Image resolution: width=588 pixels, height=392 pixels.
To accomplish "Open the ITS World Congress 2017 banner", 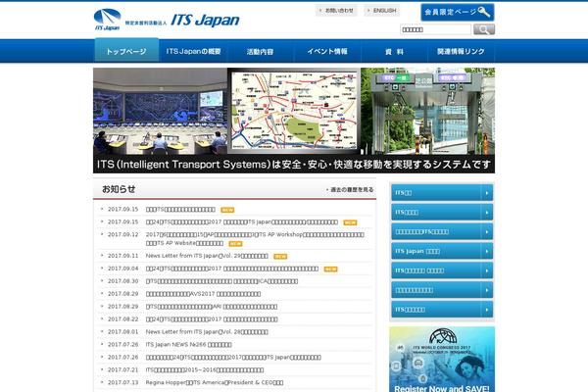I will click(442, 360).
